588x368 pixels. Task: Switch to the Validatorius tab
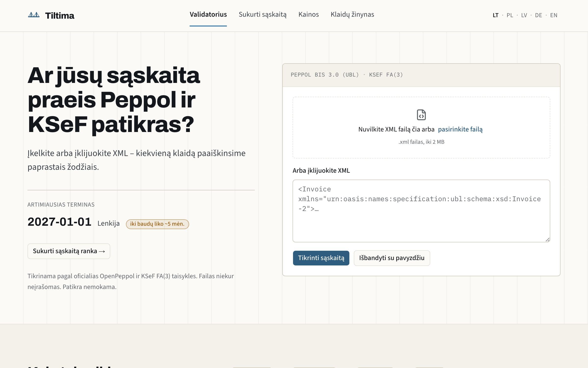click(208, 14)
